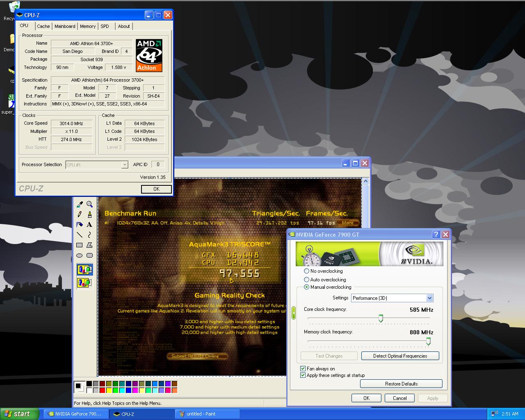Click the HTT value 274.0 MHz
Image resolution: width=525 pixels, height=420 pixels.
click(x=71, y=139)
